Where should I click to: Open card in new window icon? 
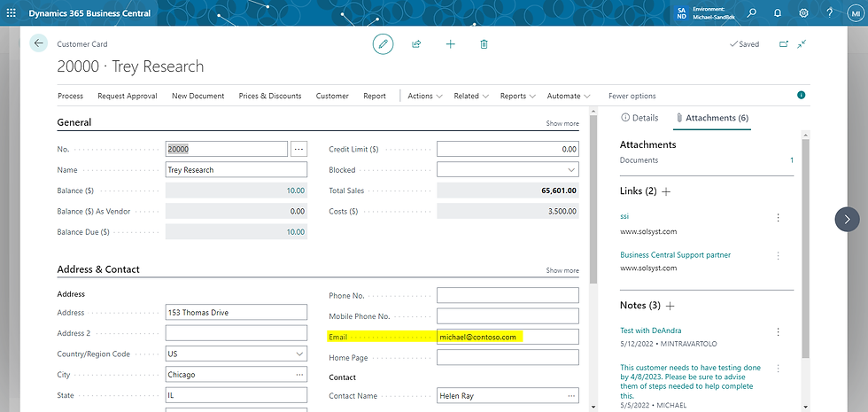coord(784,43)
